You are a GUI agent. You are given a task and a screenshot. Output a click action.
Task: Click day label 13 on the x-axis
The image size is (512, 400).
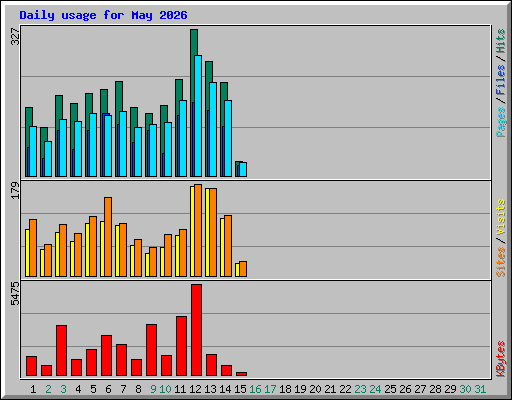[210, 389]
